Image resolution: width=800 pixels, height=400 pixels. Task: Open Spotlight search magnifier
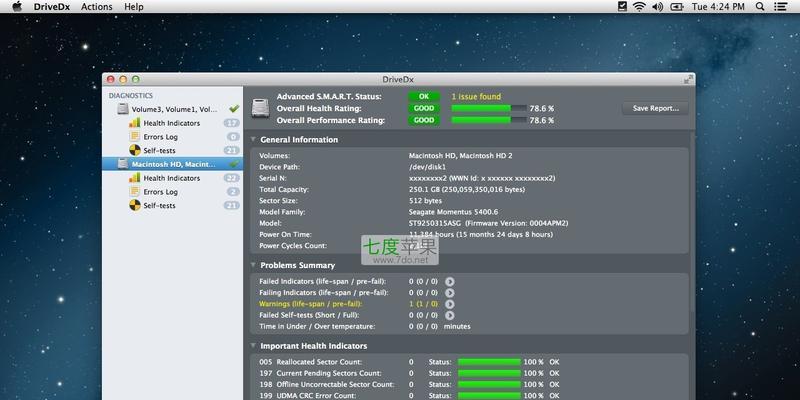click(x=760, y=7)
